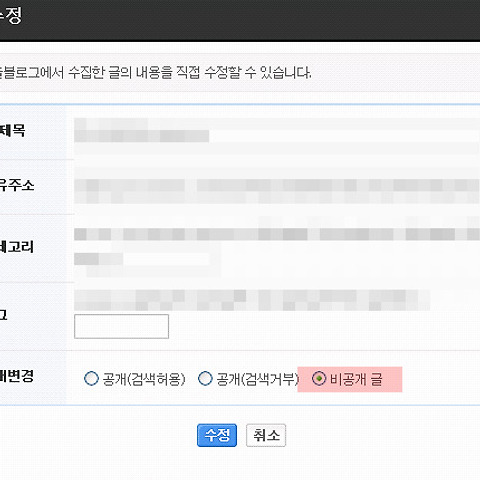
Task: Click the 변경 row label
Action: tap(17, 376)
